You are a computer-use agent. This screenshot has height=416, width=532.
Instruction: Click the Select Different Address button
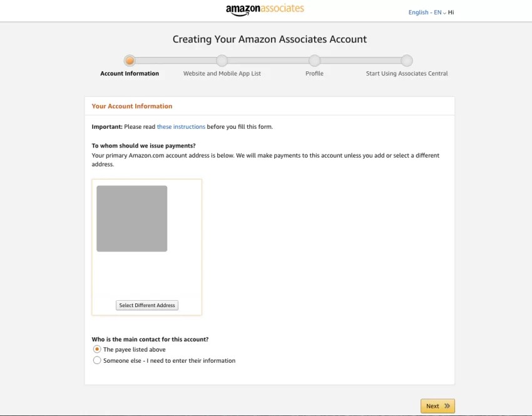(x=146, y=305)
